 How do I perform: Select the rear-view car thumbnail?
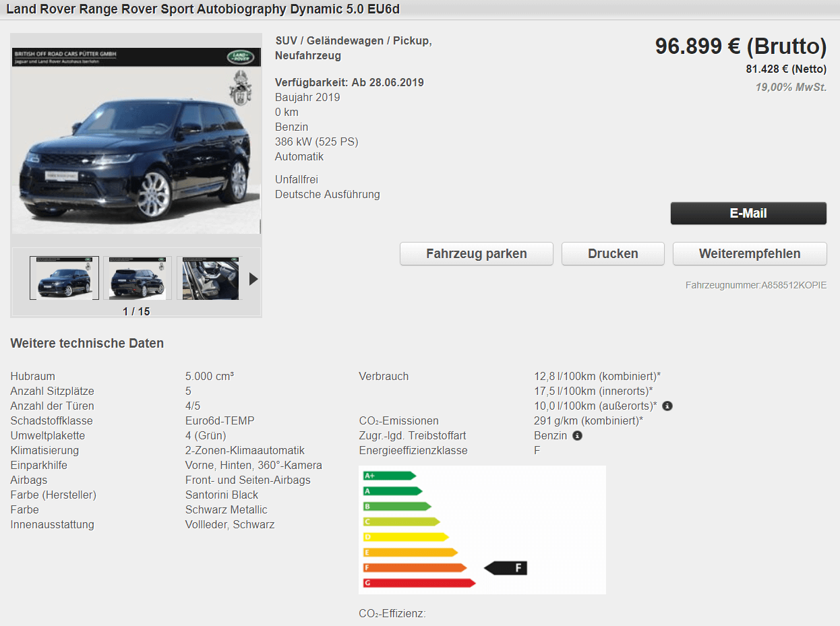pos(137,278)
